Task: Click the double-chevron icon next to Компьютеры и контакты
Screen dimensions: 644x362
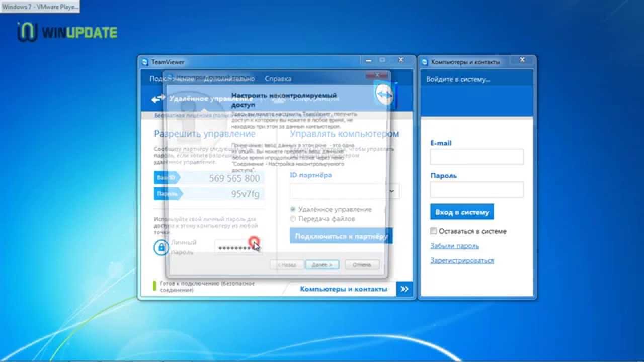Action: click(404, 289)
